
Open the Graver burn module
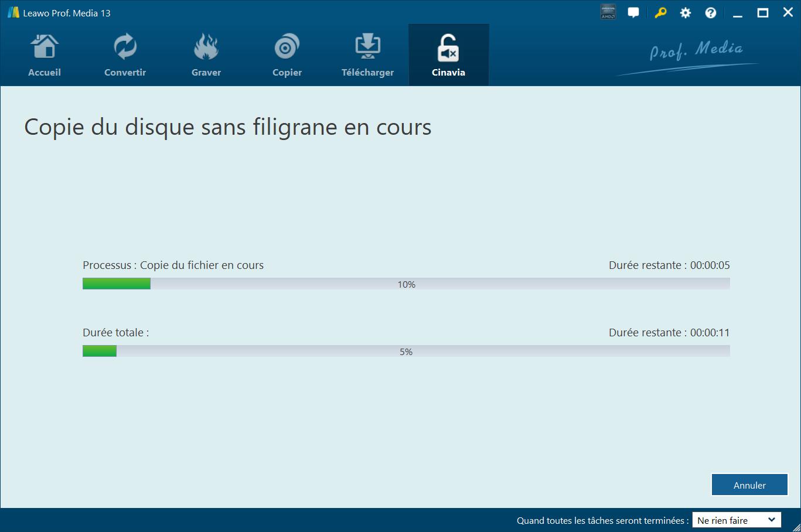[x=206, y=55]
